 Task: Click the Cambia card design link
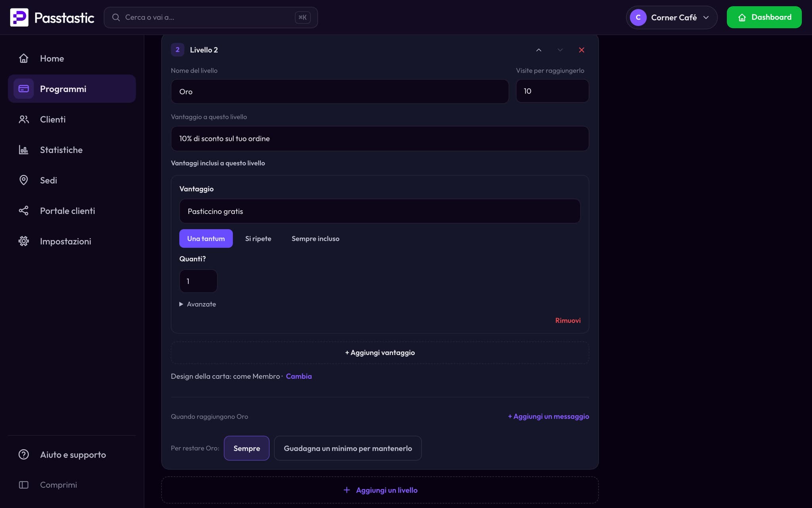(x=299, y=376)
